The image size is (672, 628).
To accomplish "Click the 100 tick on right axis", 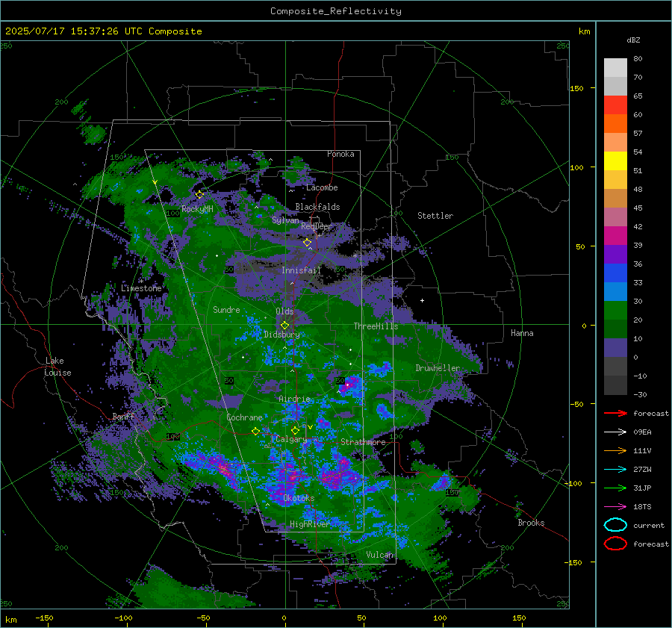I will (576, 167).
